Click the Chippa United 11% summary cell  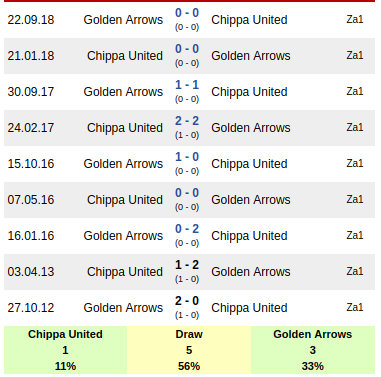65,350
